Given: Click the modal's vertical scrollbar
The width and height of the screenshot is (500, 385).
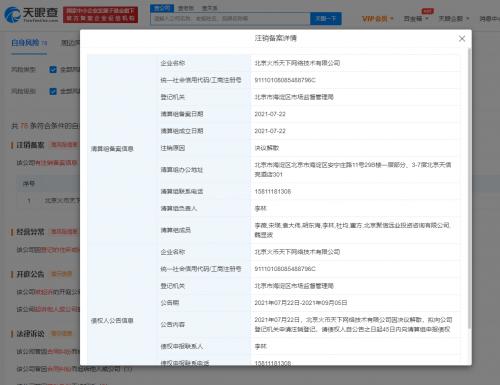Looking at the screenshot, I should (x=469, y=188).
